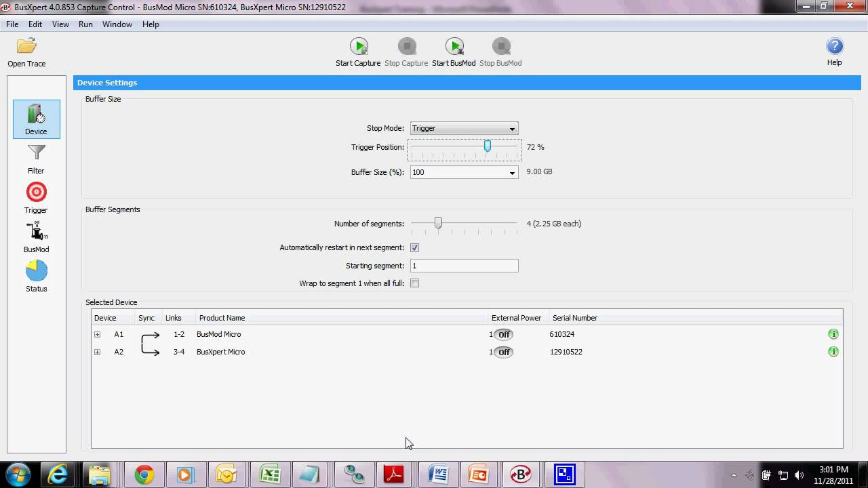The image size is (868, 488).
Task: Toggle External Power for BusMod Micro
Action: (503, 334)
